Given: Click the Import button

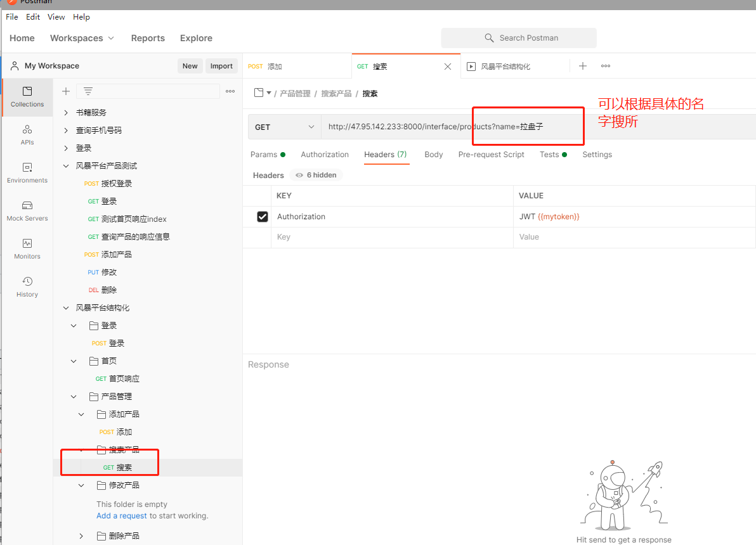Looking at the screenshot, I should (221, 66).
